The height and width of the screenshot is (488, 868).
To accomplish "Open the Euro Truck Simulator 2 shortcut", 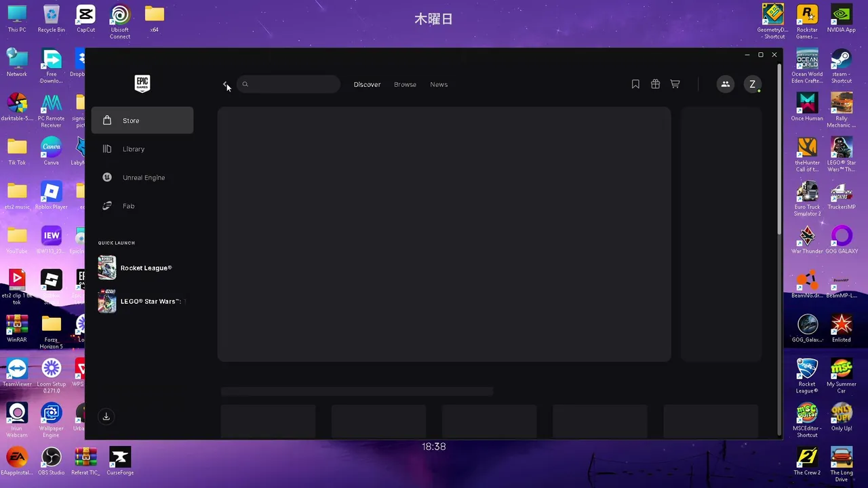I will click(807, 199).
